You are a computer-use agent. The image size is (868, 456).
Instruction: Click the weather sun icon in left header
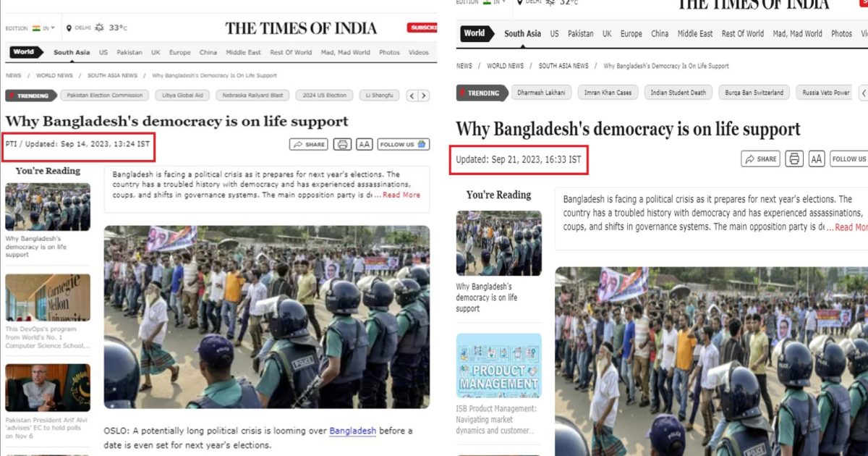click(x=100, y=28)
